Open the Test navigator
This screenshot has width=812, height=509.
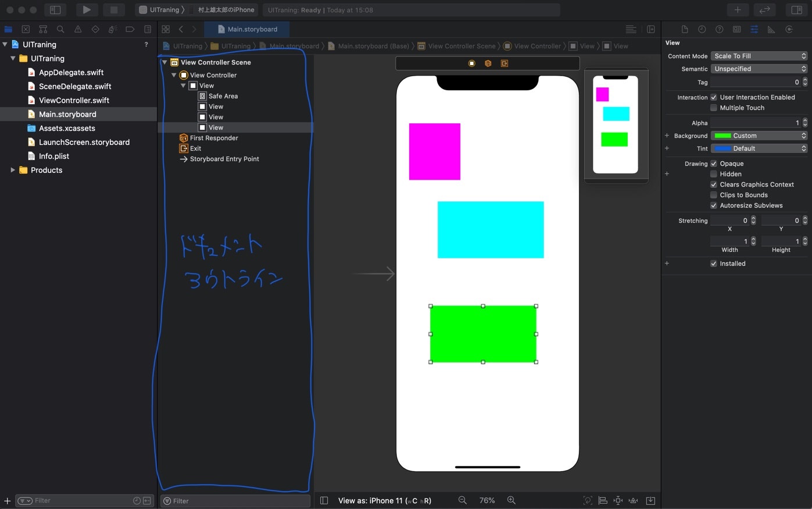click(x=95, y=29)
